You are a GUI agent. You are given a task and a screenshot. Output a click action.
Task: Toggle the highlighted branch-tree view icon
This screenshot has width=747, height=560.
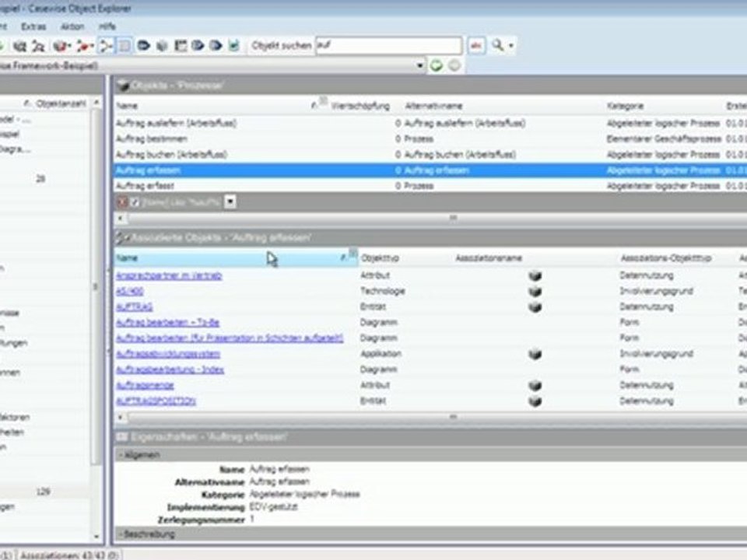[x=106, y=46]
